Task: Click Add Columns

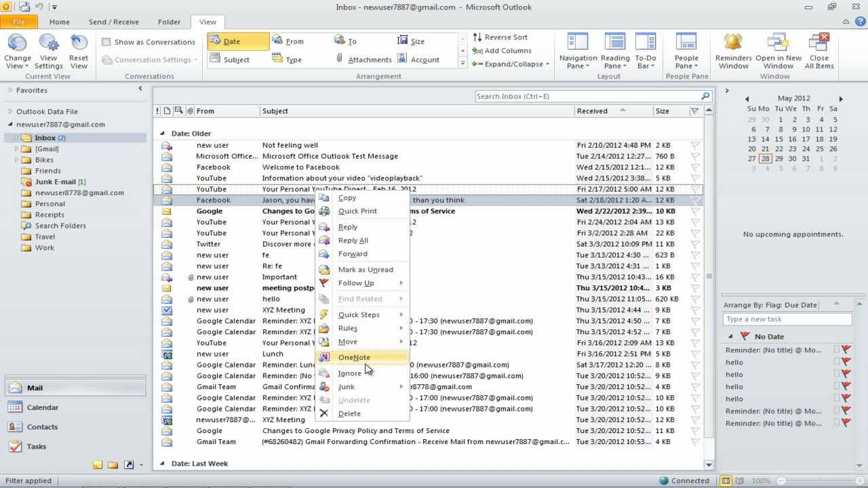Action: click(x=502, y=51)
